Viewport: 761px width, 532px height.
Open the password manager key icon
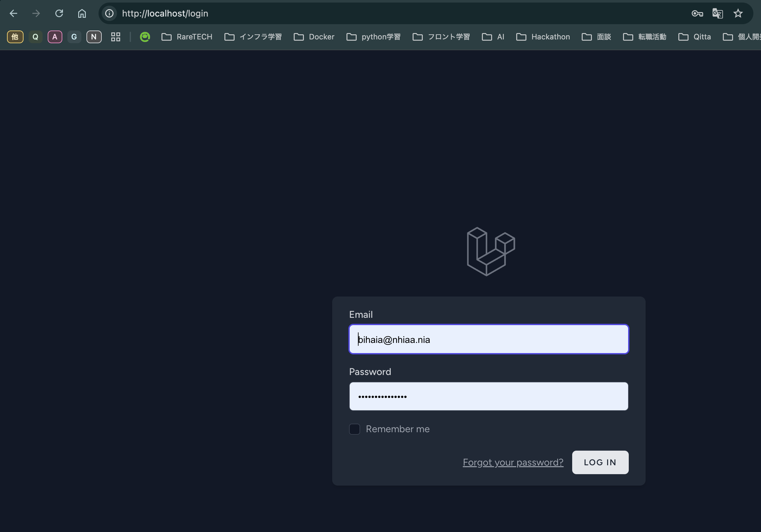coord(697,13)
